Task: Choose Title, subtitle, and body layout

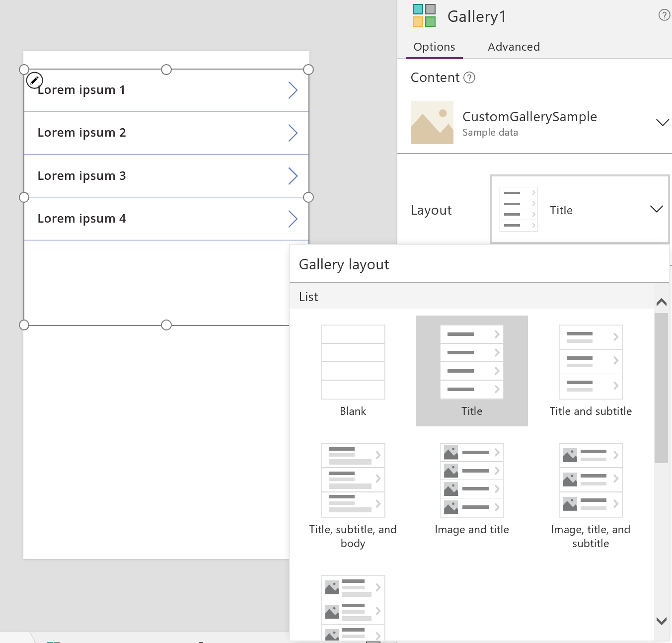Action: coord(353,496)
